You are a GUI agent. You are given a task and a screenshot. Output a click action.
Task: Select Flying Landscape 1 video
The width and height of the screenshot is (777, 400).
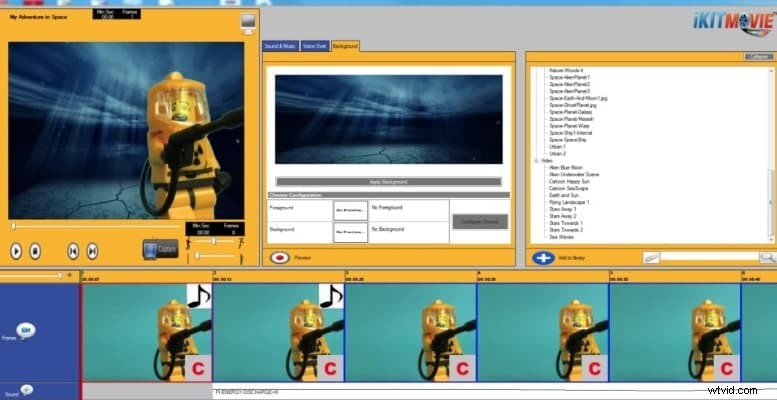tap(569, 202)
